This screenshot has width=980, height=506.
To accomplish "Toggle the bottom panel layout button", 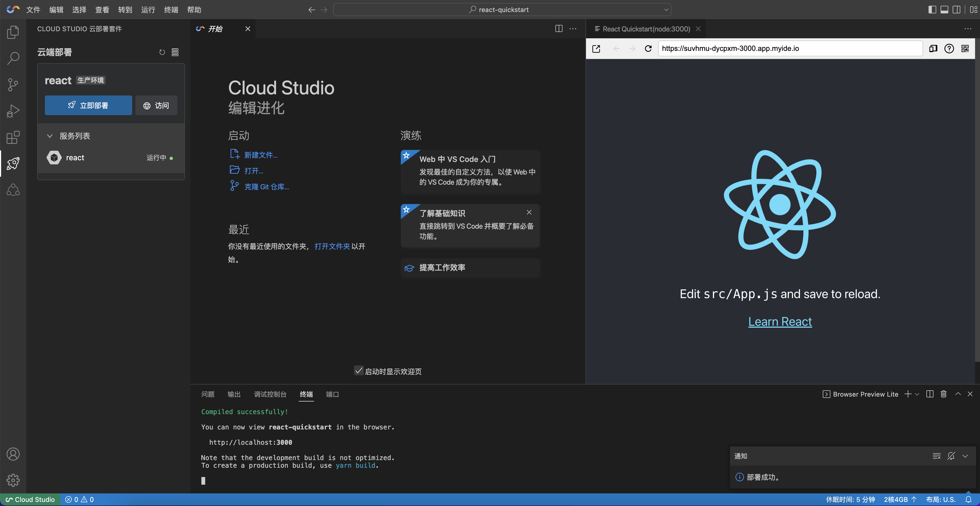I will [944, 10].
